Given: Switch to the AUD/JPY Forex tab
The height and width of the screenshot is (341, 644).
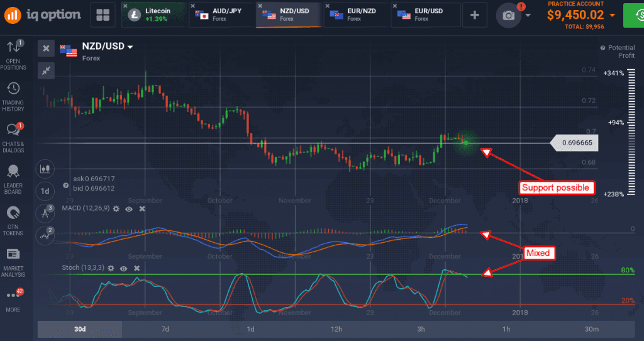Looking at the screenshot, I should 221,15.
